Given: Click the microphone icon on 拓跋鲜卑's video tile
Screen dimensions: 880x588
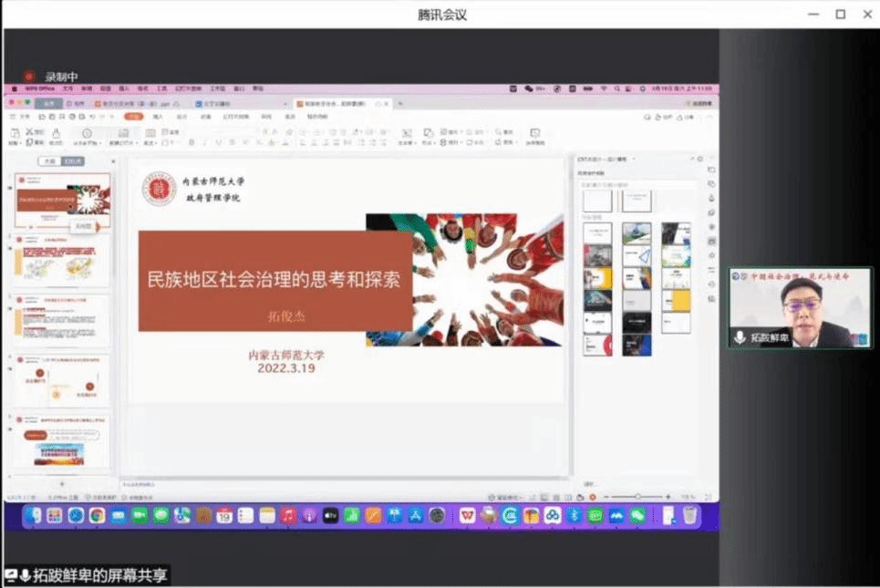Looking at the screenshot, I should (740, 337).
